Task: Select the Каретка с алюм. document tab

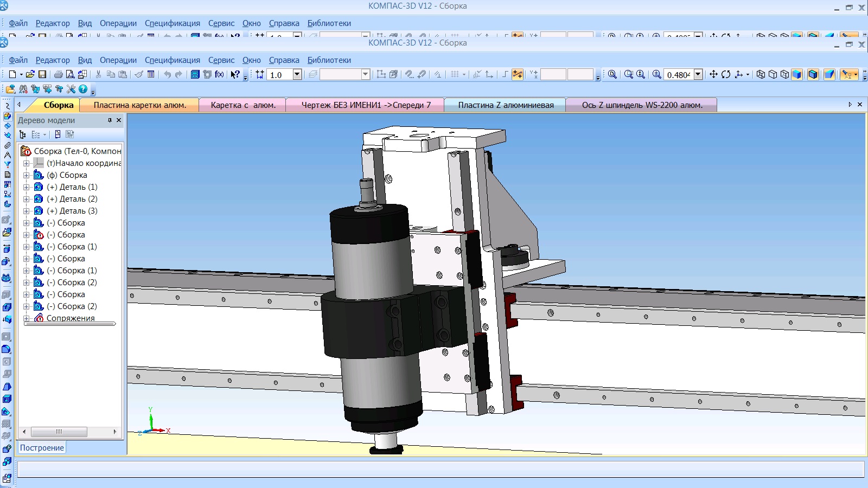Action: tap(243, 105)
